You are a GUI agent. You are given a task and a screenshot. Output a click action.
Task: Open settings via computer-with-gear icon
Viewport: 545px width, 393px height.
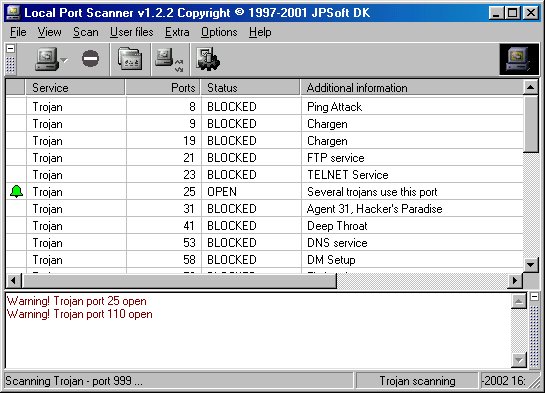(x=208, y=59)
